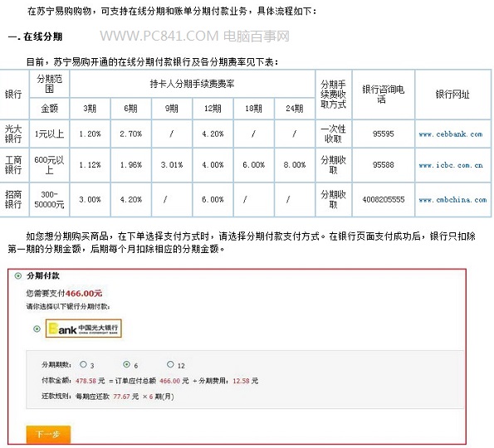Select the 分期付款 radio button

click(18, 276)
